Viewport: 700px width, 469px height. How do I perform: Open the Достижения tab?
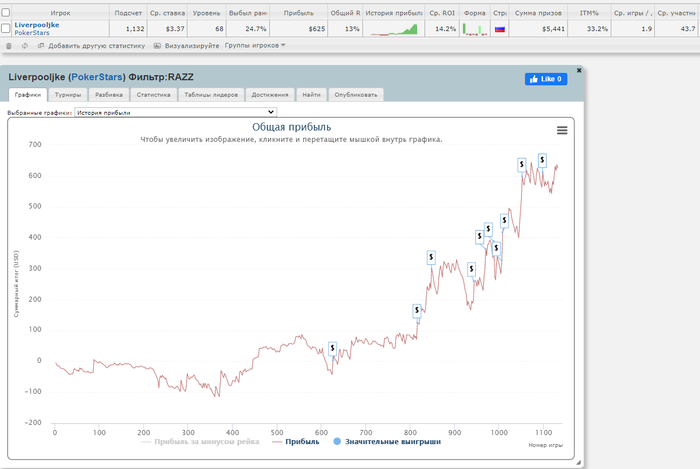[x=270, y=95]
